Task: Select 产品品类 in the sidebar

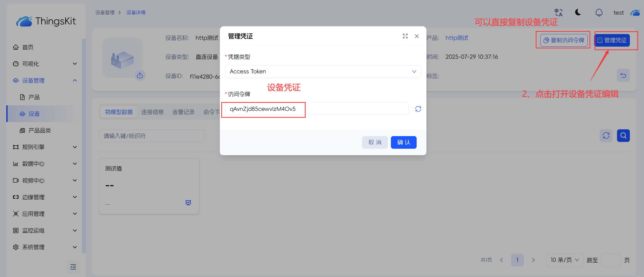Action: pos(40,130)
